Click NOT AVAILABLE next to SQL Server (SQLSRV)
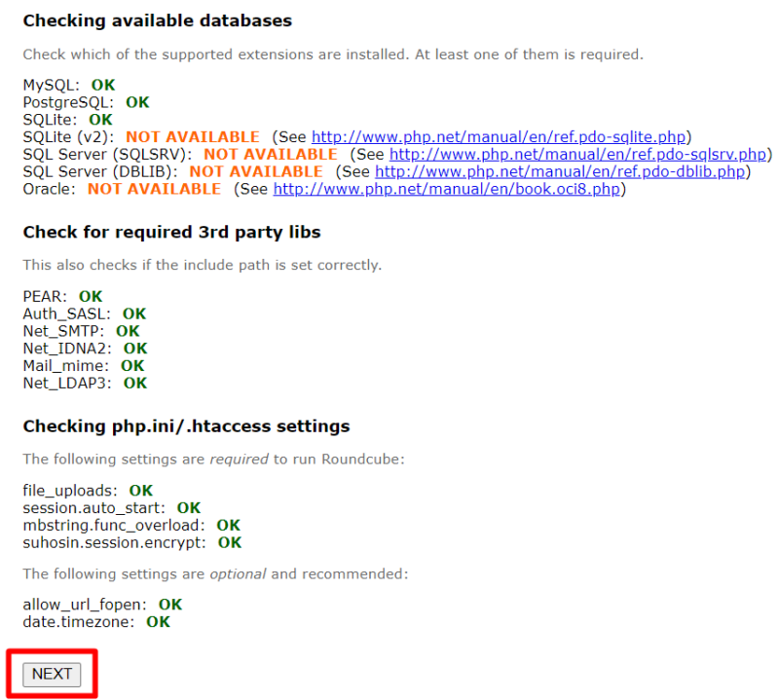This screenshot has width=779, height=700. point(271,154)
